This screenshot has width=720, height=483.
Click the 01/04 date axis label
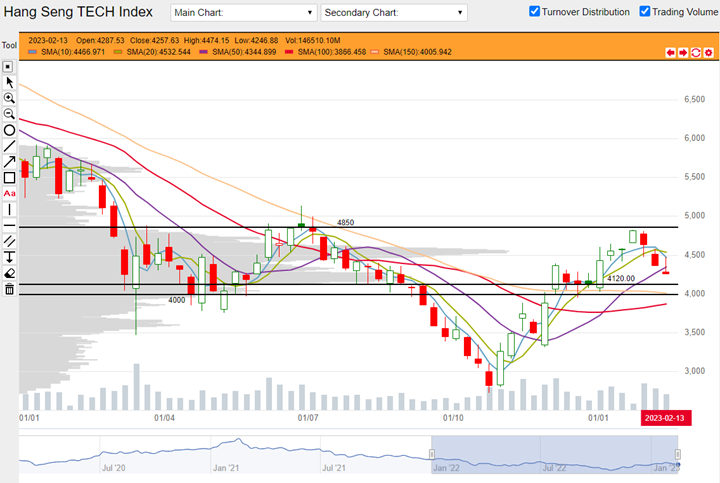click(x=164, y=418)
